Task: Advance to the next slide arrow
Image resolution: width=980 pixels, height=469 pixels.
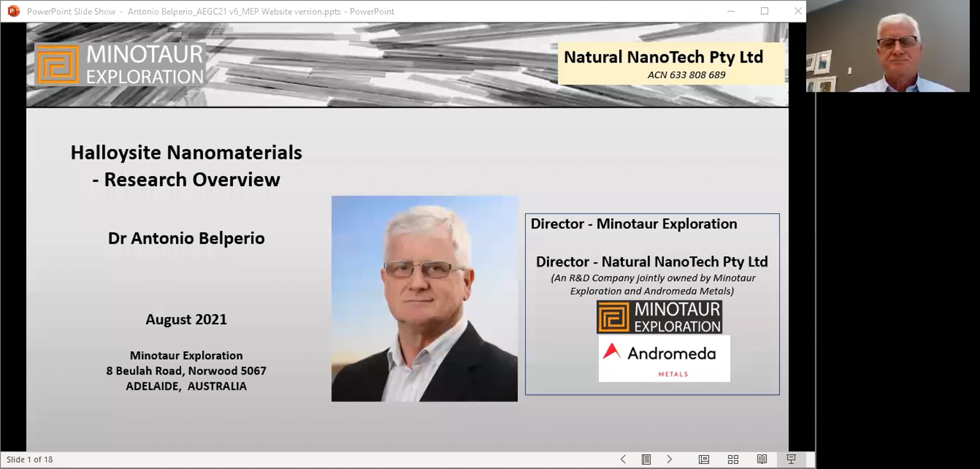Action: (x=669, y=459)
